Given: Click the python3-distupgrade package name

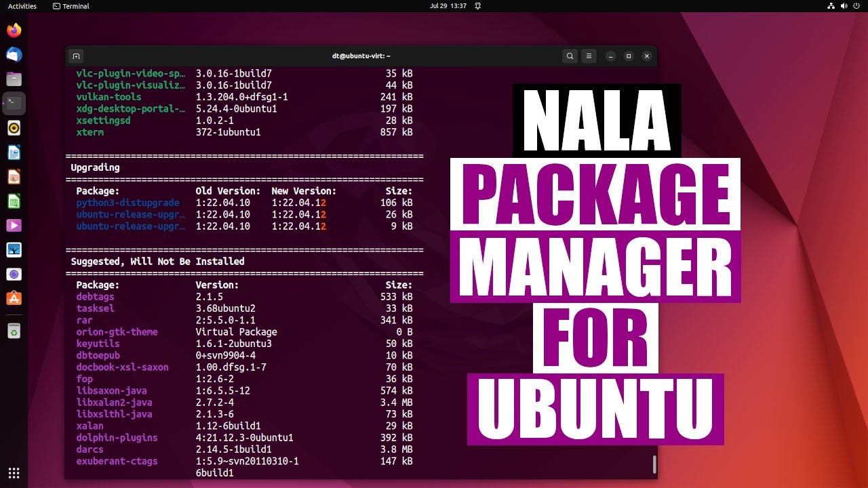Looking at the screenshot, I should pyautogui.click(x=127, y=203).
